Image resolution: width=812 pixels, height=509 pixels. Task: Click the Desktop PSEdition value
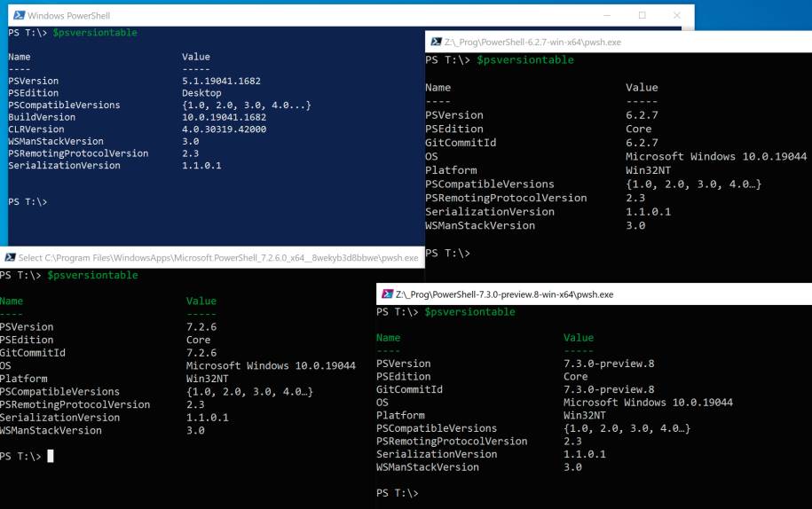(x=201, y=93)
